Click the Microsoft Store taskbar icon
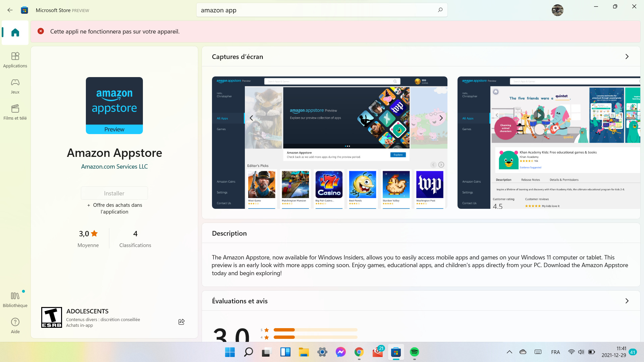Screen dimensions: 644x362 [x=396, y=352]
